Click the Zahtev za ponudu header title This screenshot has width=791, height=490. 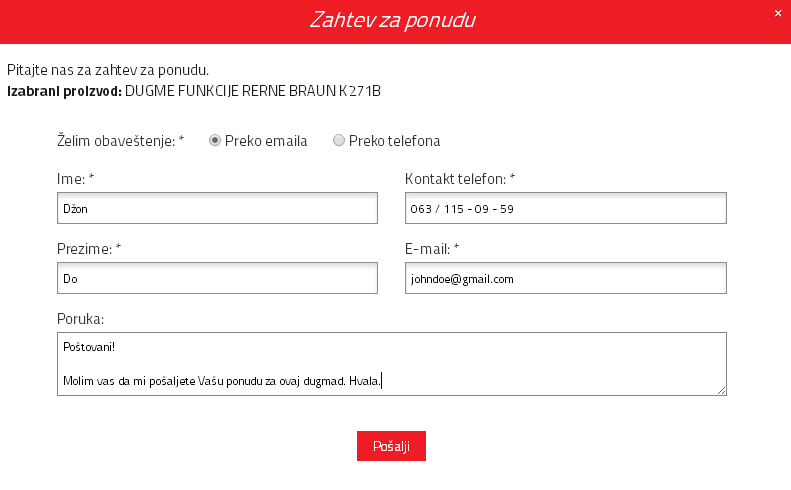[392, 20]
